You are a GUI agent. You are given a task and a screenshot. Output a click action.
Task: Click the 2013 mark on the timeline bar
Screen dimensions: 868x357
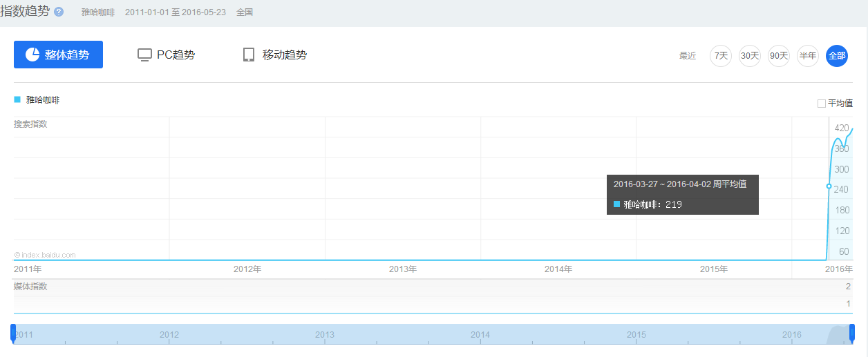[x=325, y=335]
